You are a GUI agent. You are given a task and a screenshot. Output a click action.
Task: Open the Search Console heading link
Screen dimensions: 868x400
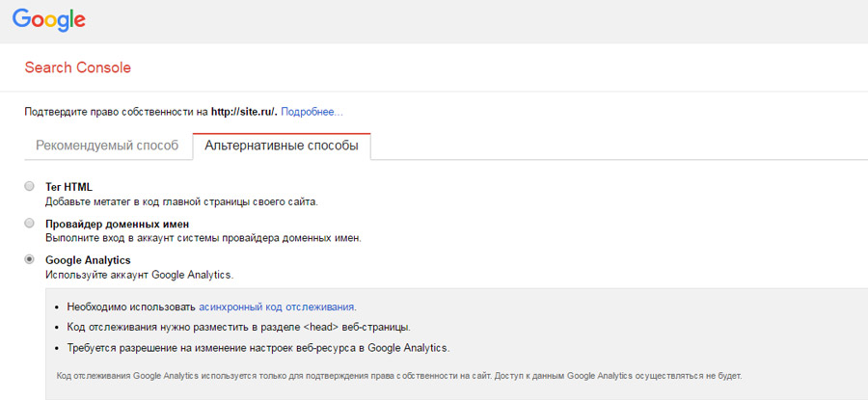[77, 67]
